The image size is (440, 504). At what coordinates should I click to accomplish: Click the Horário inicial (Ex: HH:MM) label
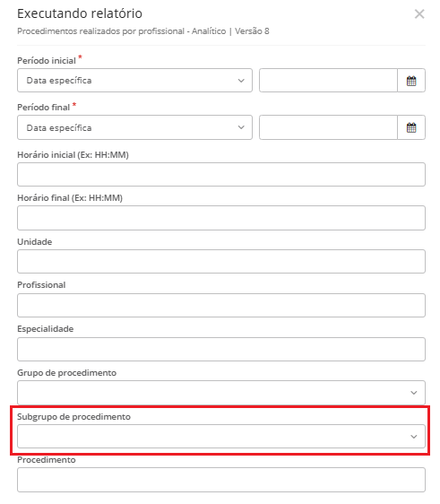[x=73, y=155]
